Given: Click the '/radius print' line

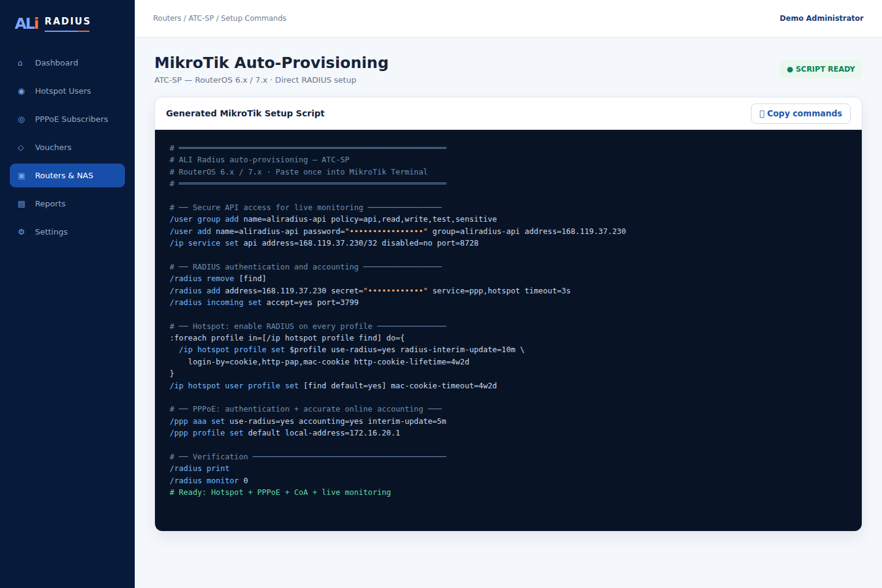Looking at the screenshot, I should point(199,469).
